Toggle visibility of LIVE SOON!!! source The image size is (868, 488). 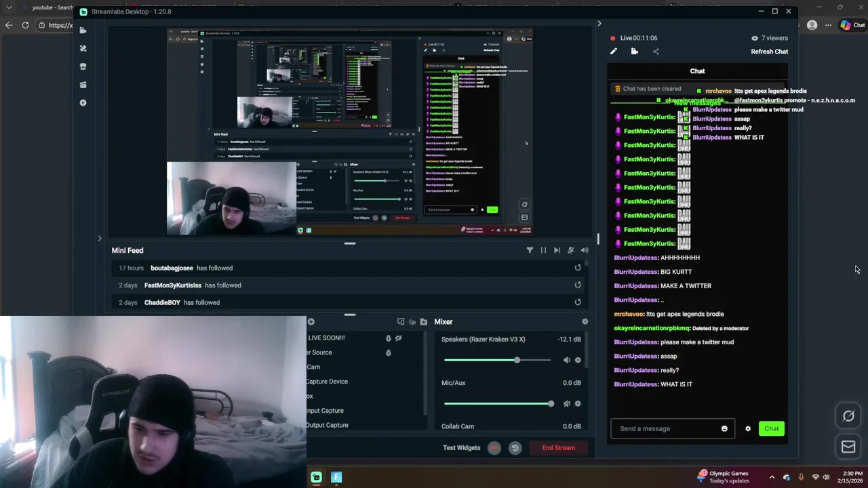399,338
